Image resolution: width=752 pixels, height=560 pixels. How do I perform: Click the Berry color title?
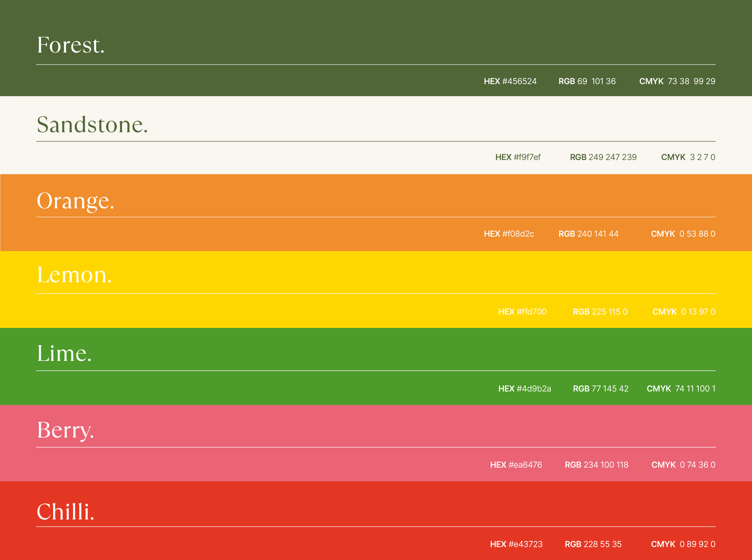[x=65, y=430]
